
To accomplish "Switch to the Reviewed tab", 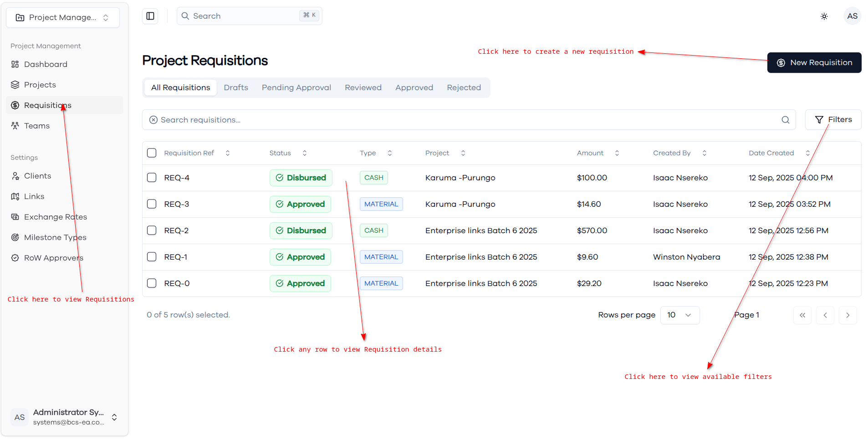I will point(363,87).
